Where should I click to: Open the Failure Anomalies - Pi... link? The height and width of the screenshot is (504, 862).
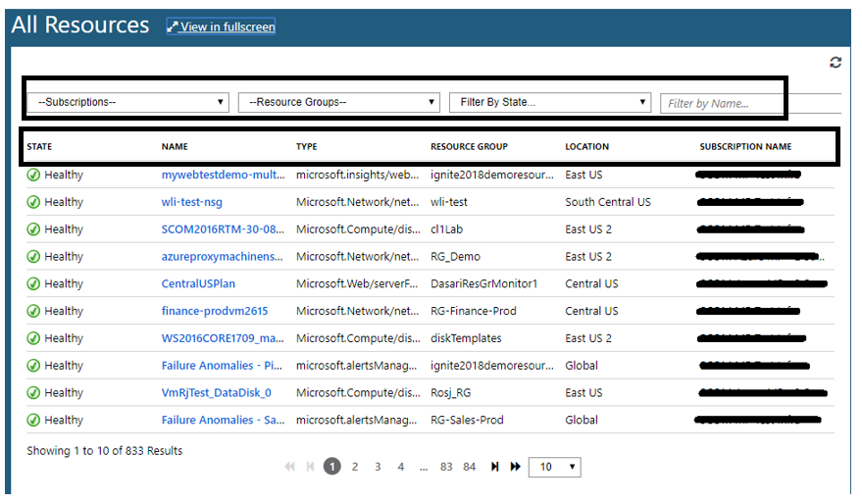click(x=222, y=366)
